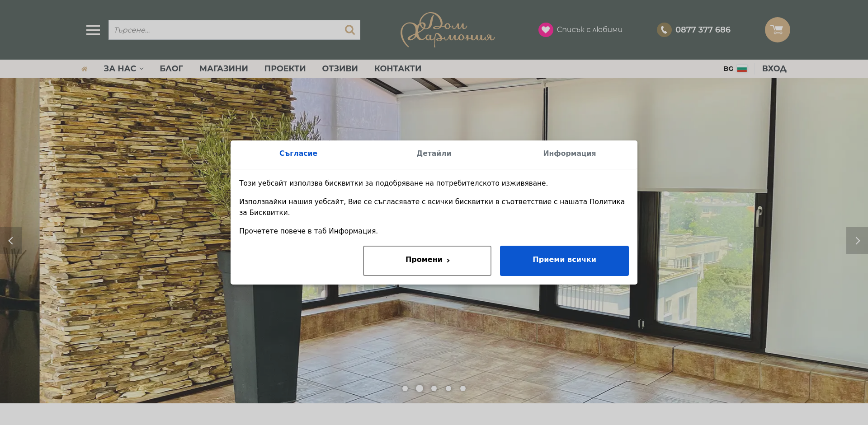This screenshot has height=425, width=868.
Task: Click into the Търсене search field
Action: pyautogui.click(x=226, y=30)
